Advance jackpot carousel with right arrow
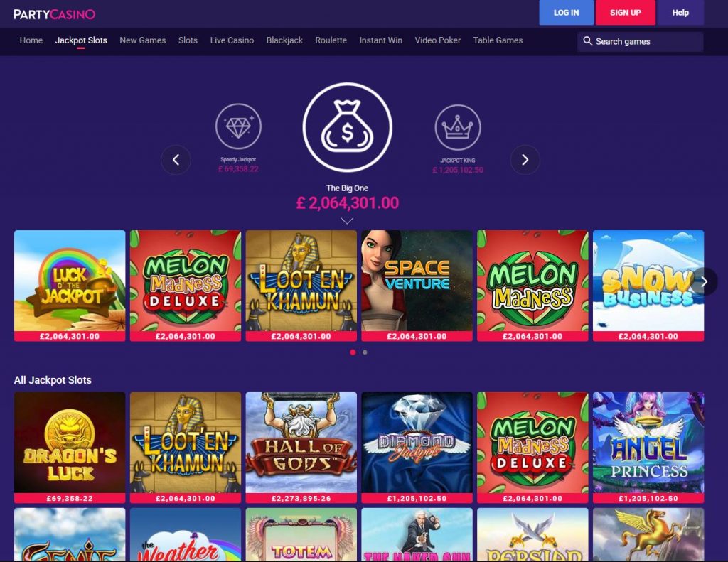Image resolution: width=728 pixels, height=562 pixels. [x=525, y=160]
